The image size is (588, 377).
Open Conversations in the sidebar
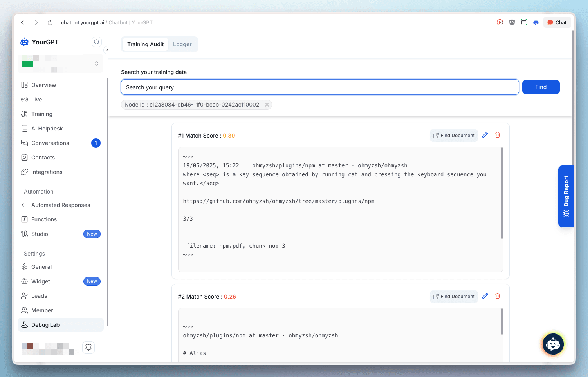click(50, 143)
